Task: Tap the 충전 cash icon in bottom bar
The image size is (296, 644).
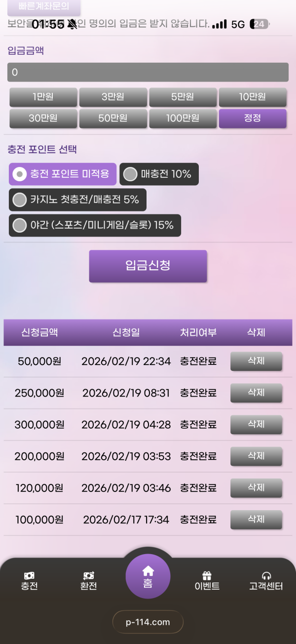Action: tap(29, 576)
